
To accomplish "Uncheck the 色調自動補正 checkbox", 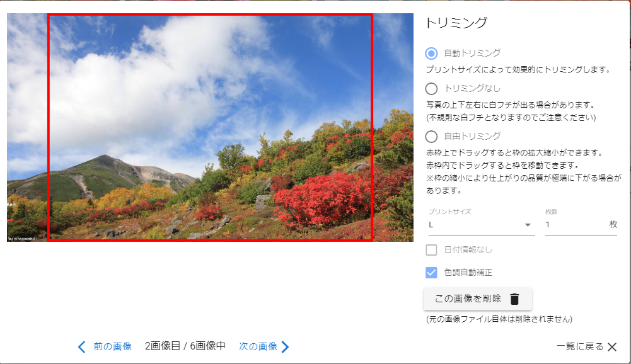I will 431,273.
